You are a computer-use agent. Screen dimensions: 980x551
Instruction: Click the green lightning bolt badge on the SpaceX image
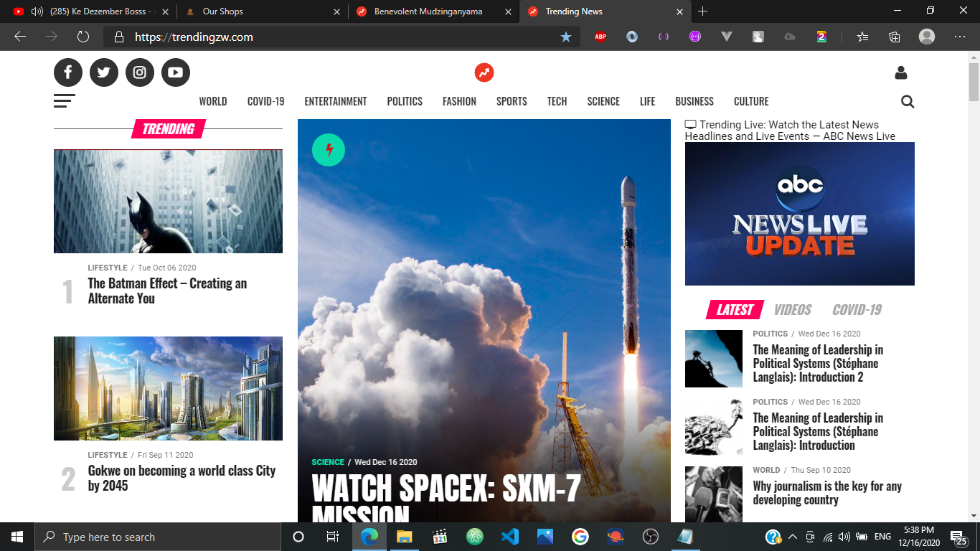(329, 150)
